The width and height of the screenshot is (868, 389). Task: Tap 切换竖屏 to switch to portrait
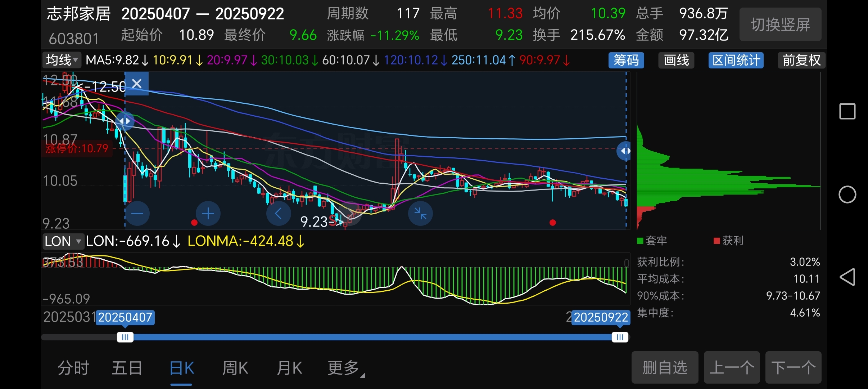point(780,24)
